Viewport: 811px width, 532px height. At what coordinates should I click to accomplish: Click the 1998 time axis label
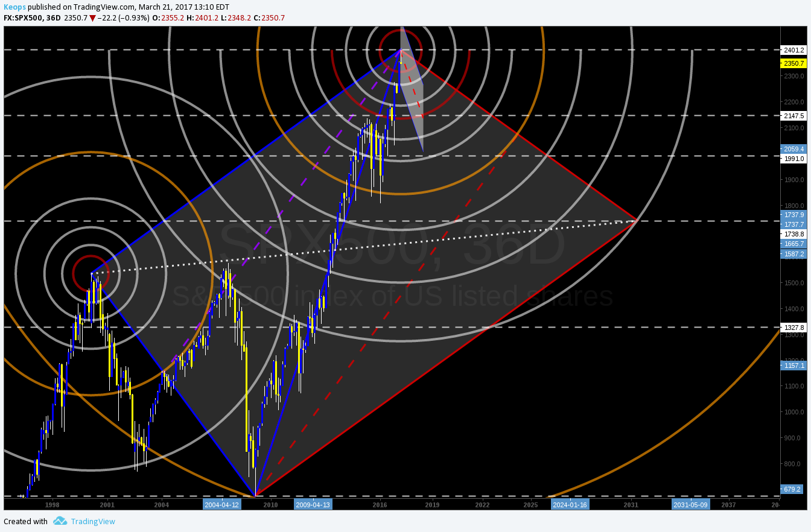(x=52, y=505)
